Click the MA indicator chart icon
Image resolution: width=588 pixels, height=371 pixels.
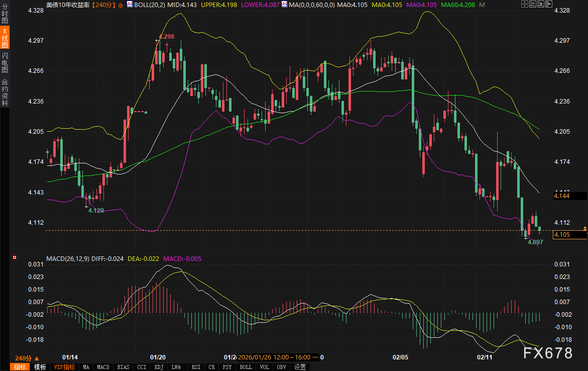(284, 5)
